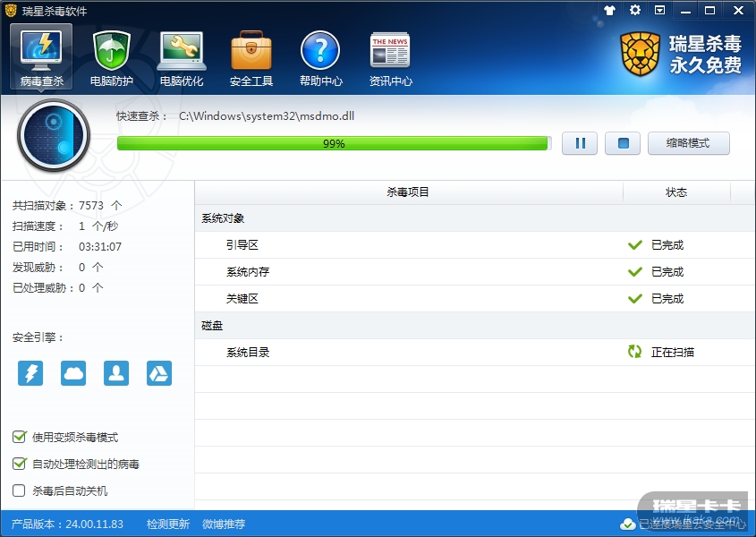Click the scanned file path msdmo.dll
Screen dimensions: 756x537
pyautogui.click(x=267, y=116)
